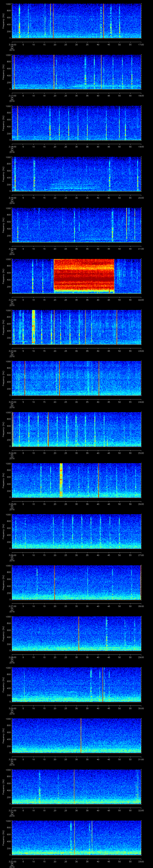Click the 3:27:00 start time label
The width and height of the screenshot is (153, 868).
point(12,606)
